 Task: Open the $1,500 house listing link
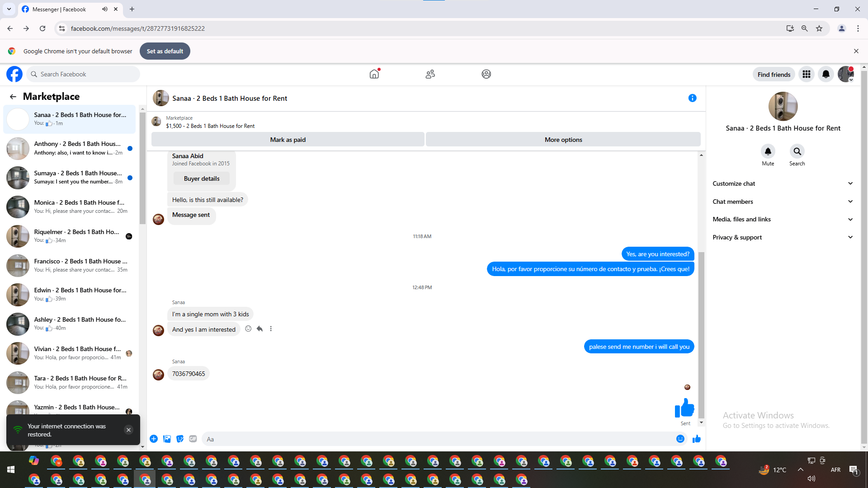point(210,126)
